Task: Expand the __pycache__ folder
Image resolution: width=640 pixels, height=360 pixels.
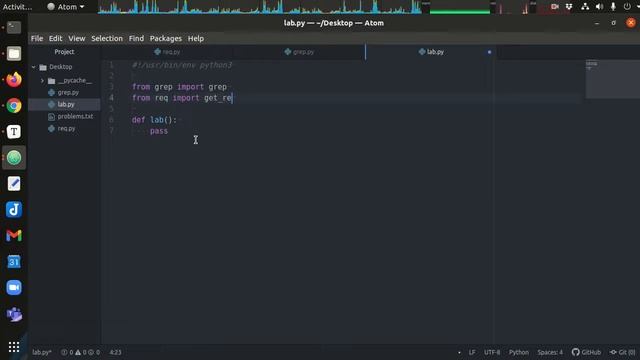Action: 42,81
